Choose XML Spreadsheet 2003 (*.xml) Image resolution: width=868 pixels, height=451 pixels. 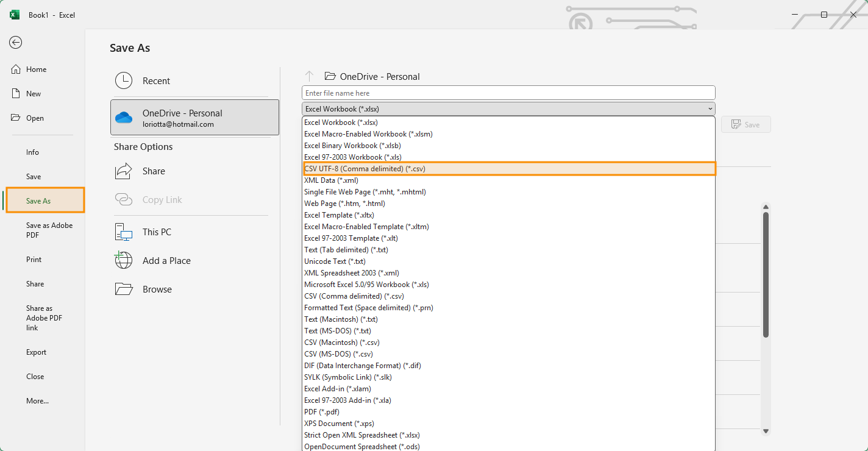pos(508,273)
